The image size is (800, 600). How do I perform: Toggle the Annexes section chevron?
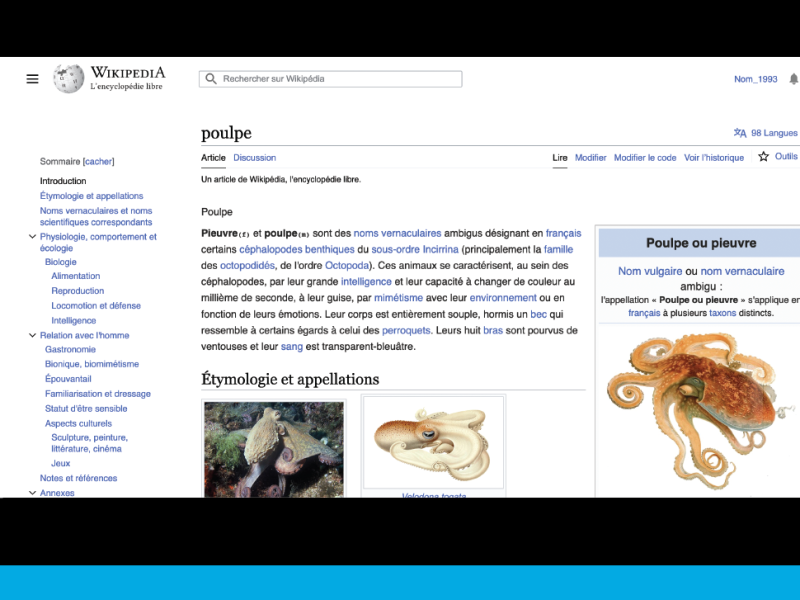coord(32,493)
